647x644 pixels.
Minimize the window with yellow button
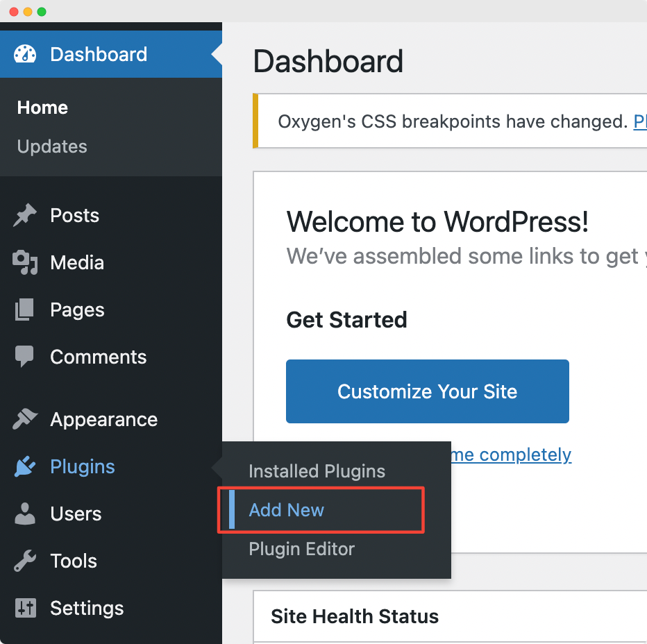coord(28,12)
